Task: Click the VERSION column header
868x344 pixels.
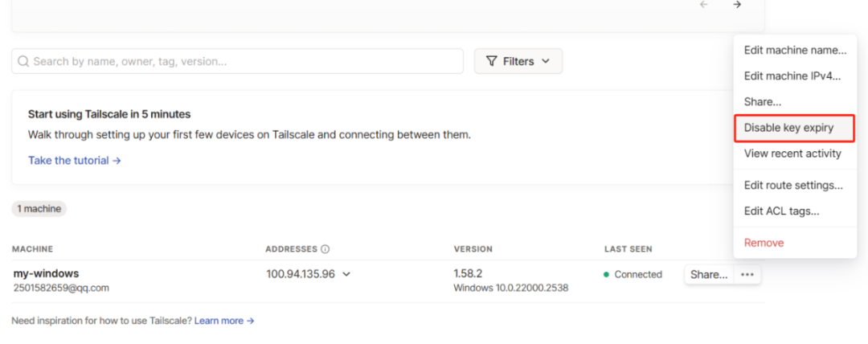Action: pyautogui.click(x=473, y=249)
